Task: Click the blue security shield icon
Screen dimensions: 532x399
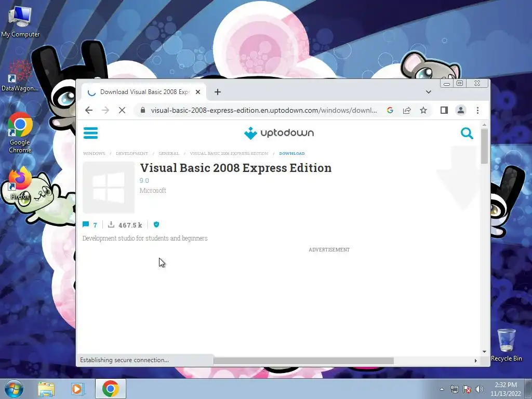Action: [156, 224]
